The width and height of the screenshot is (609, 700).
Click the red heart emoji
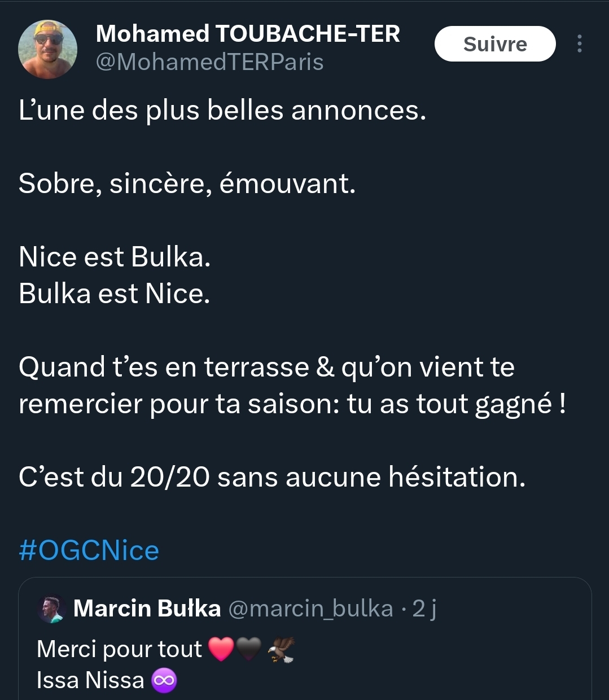coord(221,649)
